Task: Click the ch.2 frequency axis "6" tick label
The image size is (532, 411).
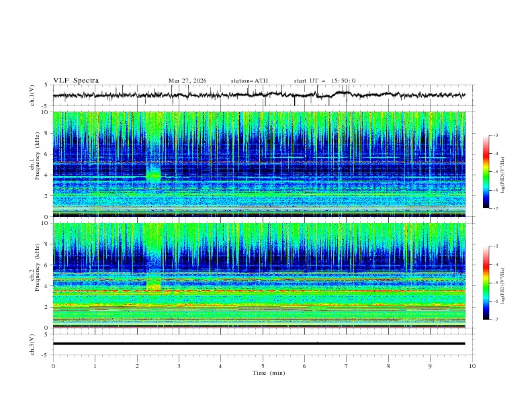Action: pyautogui.click(x=48, y=265)
